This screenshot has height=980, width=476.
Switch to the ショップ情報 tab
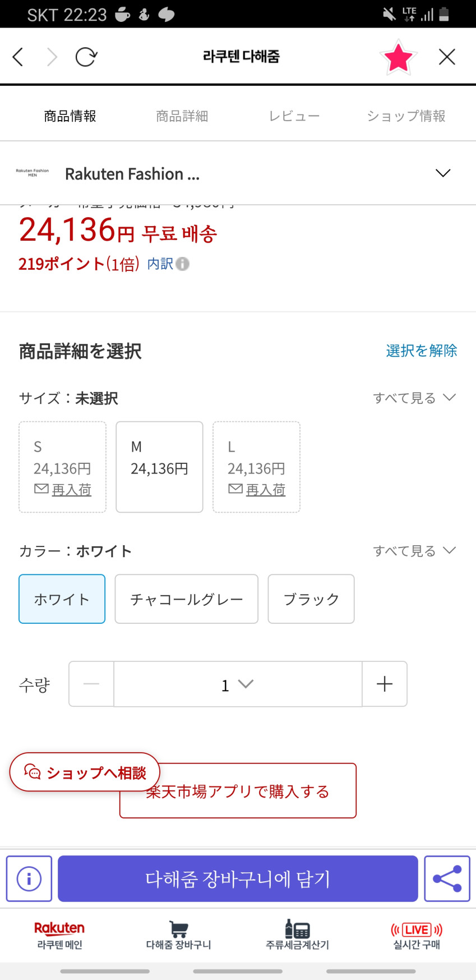(x=406, y=116)
